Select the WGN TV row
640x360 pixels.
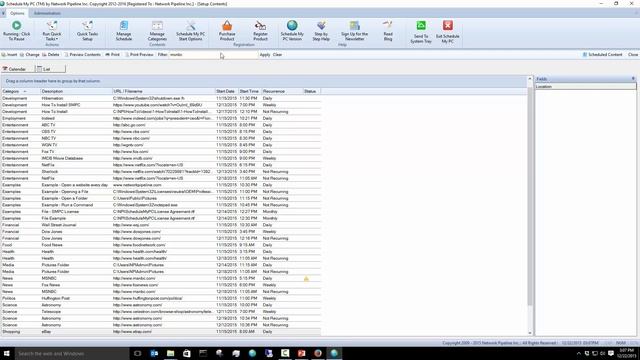(x=161, y=145)
